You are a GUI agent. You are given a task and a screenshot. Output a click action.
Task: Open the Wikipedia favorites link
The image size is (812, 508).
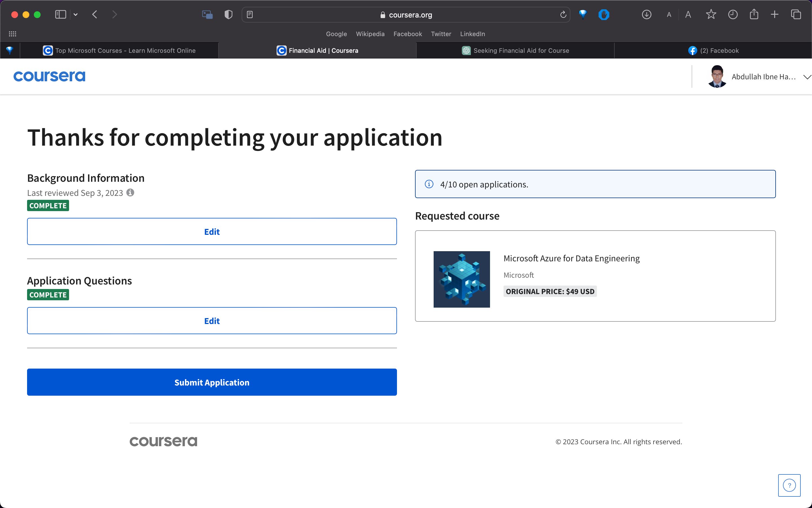[x=370, y=34]
